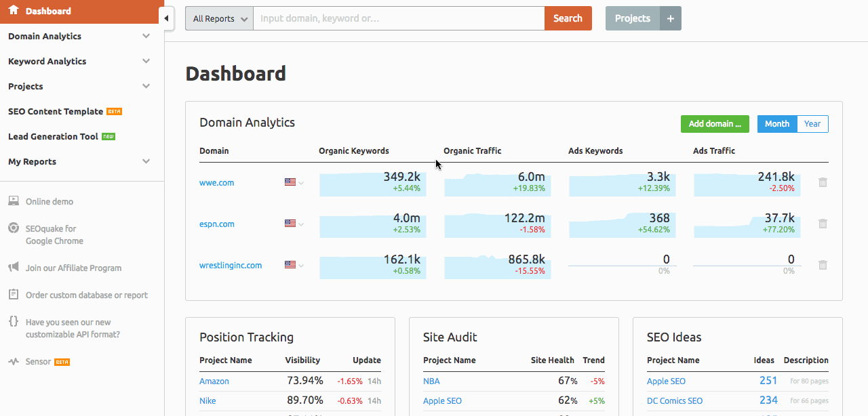
Task: Click the Add domain button
Action: [x=715, y=124]
